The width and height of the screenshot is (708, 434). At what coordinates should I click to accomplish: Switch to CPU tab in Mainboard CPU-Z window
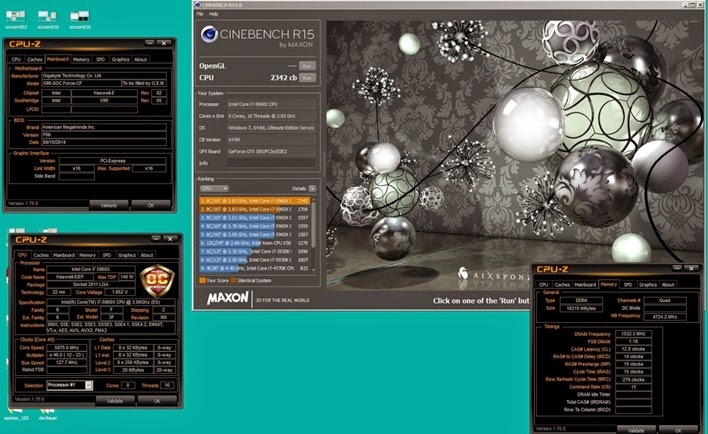click(x=16, y=59)
